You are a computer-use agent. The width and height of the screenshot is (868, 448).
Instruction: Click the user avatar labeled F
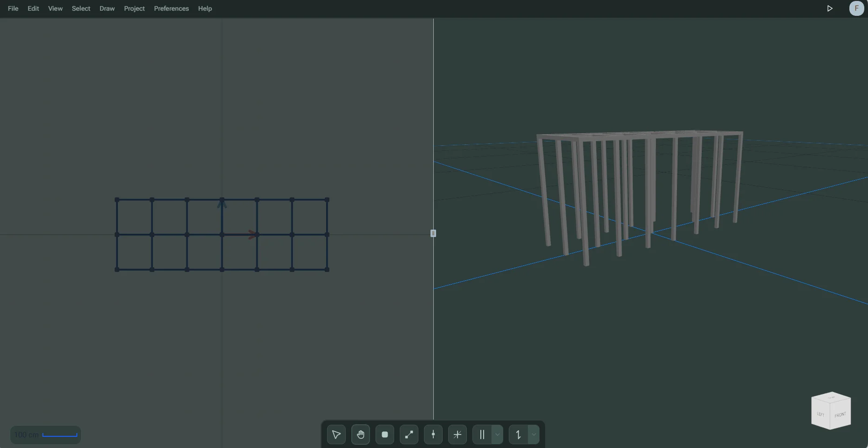[856, 8]
